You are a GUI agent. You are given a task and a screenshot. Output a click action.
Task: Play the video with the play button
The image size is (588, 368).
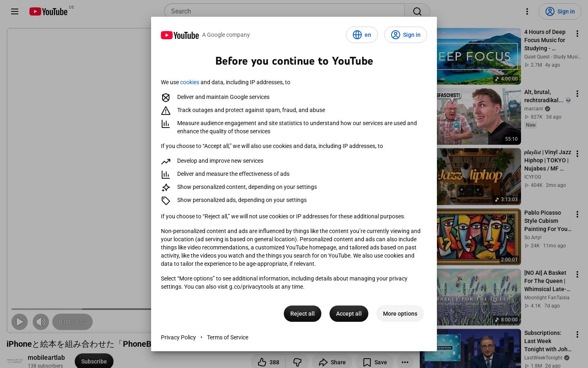[x=20, y=322]
